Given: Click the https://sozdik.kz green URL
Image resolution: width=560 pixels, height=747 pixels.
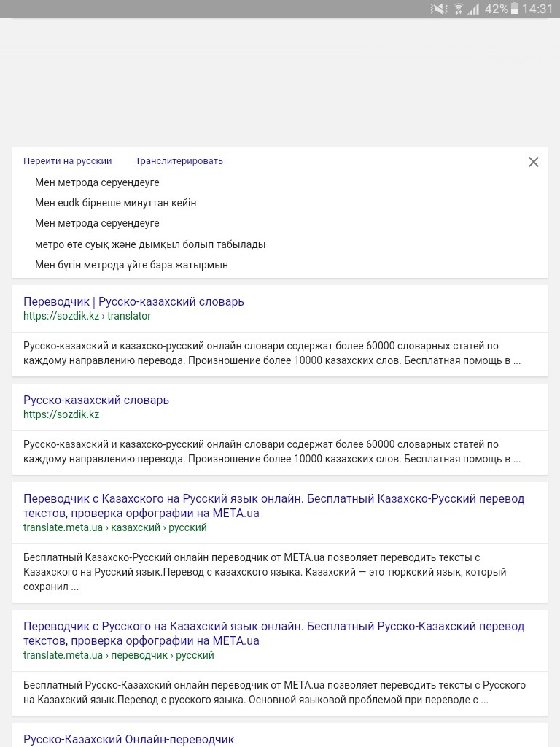Looking at the screenshot, I should tap(61, 414).
